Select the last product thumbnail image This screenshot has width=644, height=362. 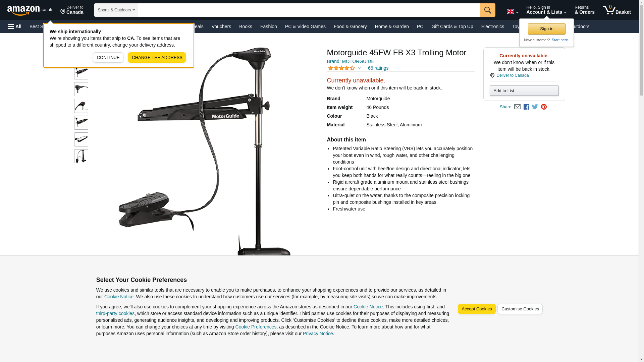click(x=81, y=156)
